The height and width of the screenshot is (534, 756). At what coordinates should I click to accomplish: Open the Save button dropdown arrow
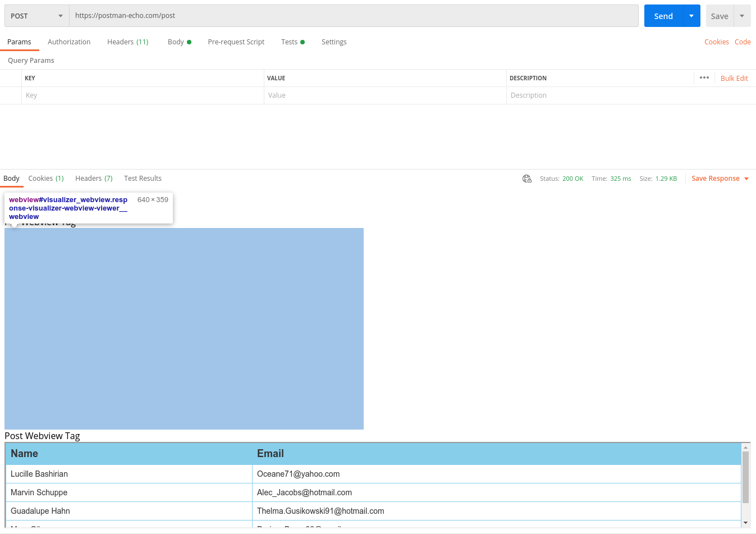pos(743,16)
